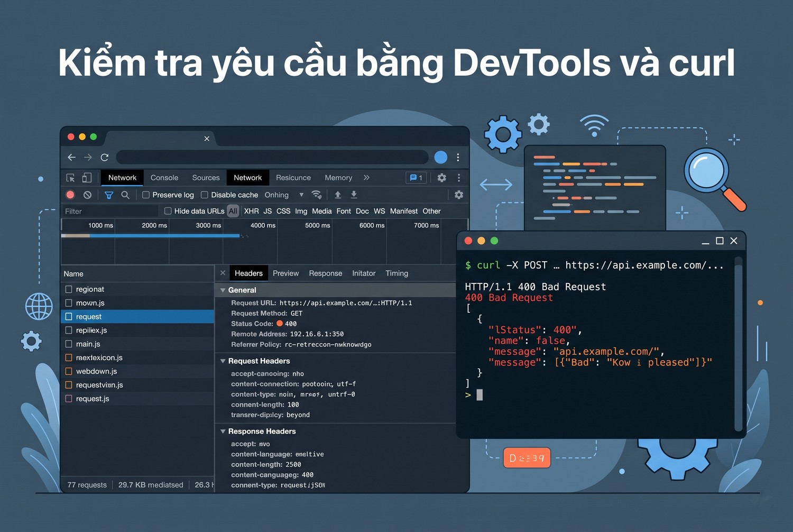Filter requests by Manifest type
Screen dimensions: 793x532
tap(404, 211)
